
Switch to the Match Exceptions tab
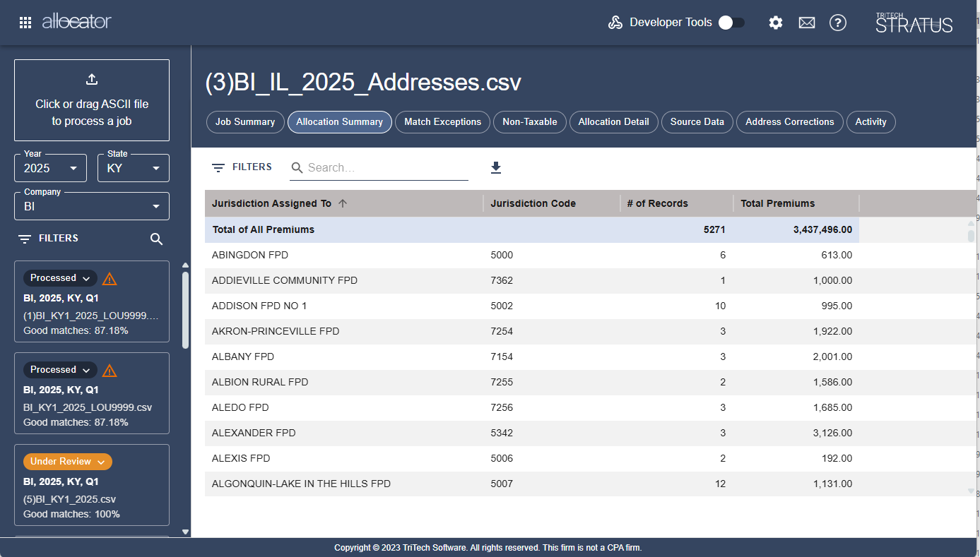click(x=442, y=122)
